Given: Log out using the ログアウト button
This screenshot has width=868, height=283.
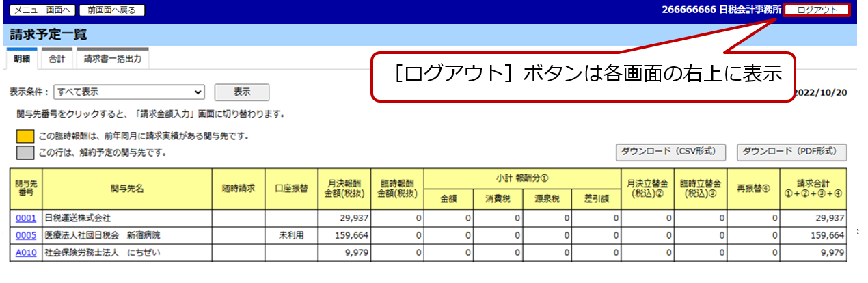Looking at the screenshot, I should click(817, 10).
